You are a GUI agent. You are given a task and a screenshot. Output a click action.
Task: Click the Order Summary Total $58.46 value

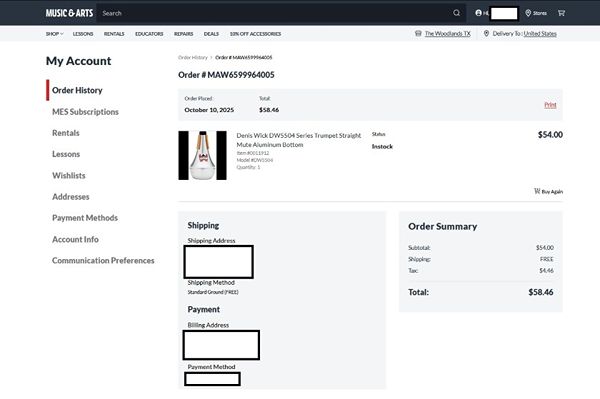pyautogui.click(x=541, y=292)
